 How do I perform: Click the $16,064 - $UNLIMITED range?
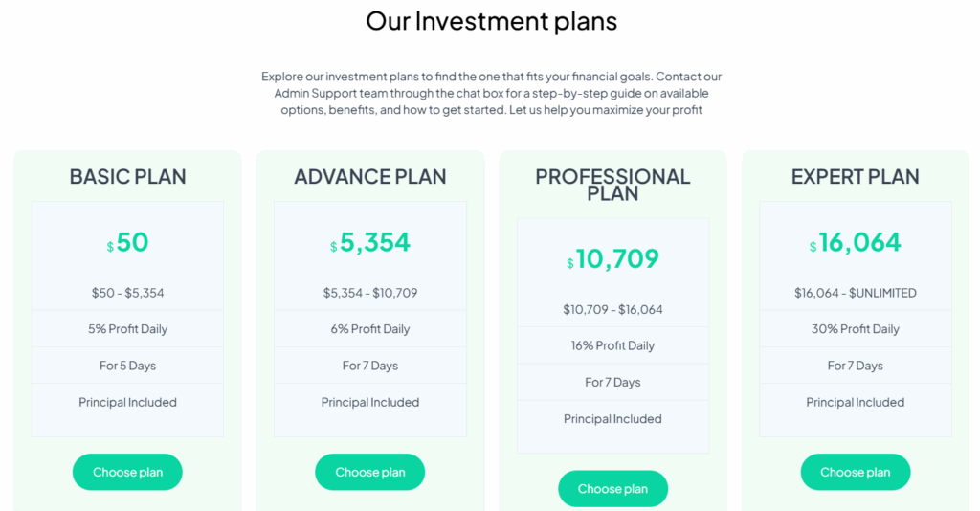coord(855,293)
